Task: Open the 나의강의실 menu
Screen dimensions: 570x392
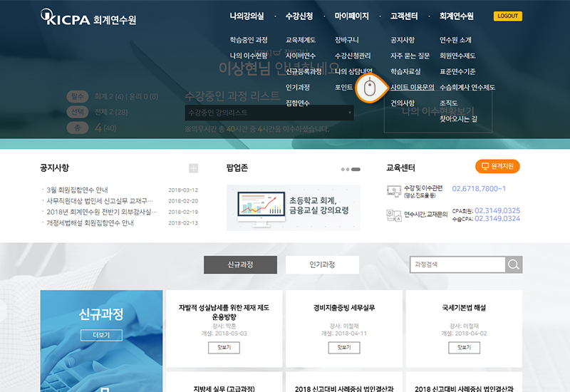Action: (x=247, y=16)
